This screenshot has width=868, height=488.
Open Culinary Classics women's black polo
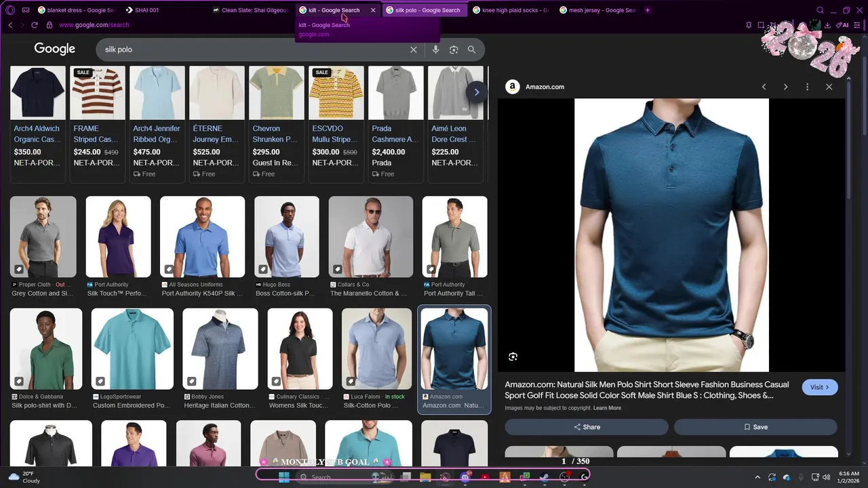point(300,349)
